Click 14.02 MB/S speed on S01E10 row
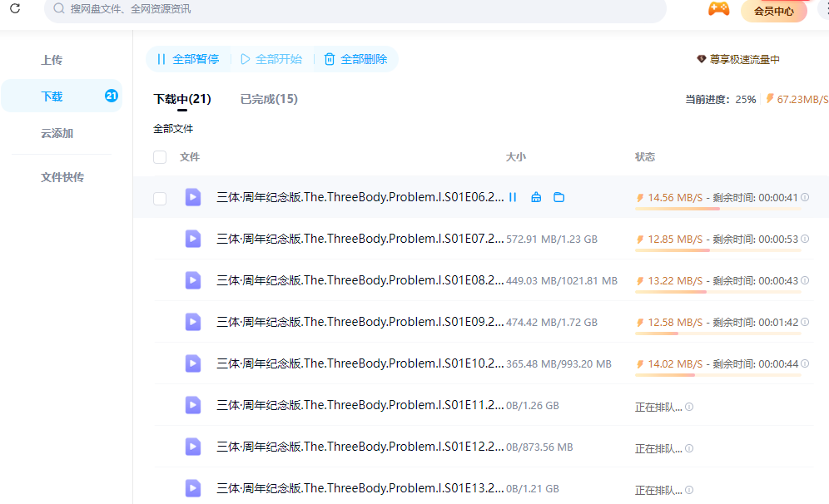829x504 pixels. tap(675, 364)
